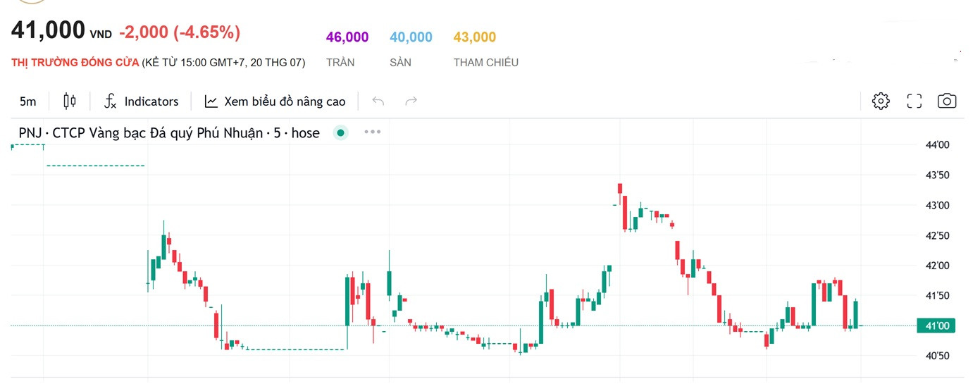The width and height of the screenshot is (980, 384).
Task: Open the 5m timeframe dropdown
Action: pos(28,101)
